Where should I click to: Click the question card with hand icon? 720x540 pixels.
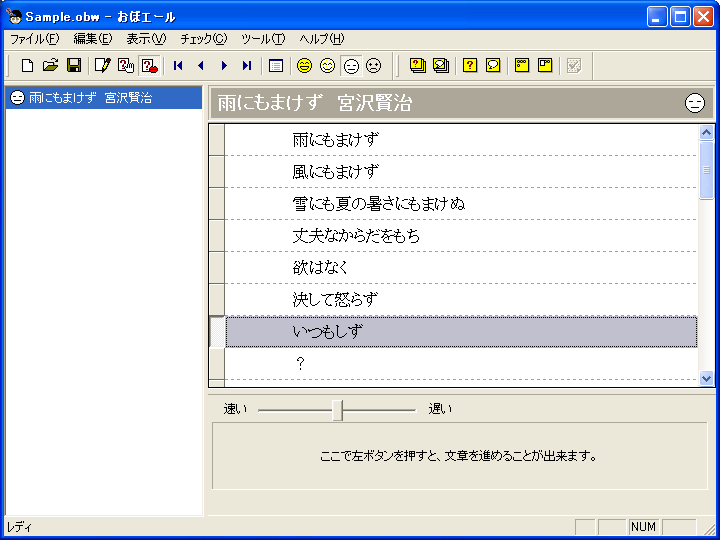(125, 66)
